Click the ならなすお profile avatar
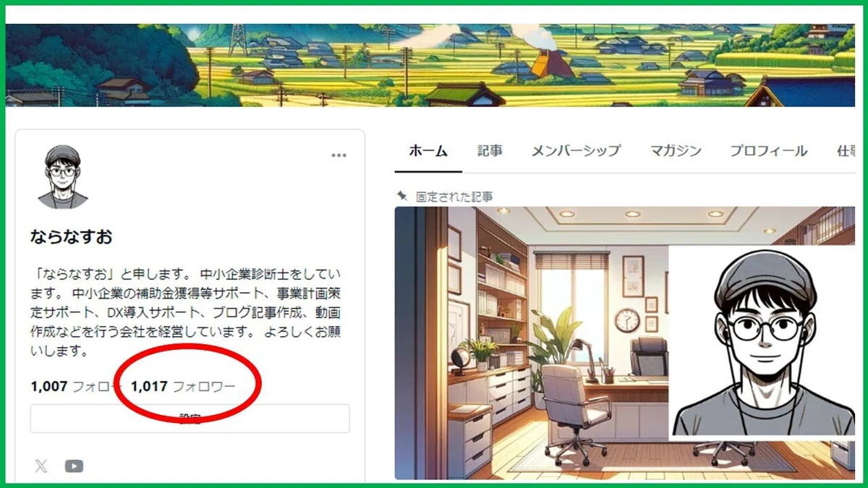This screenshot has width=868, height=488. click(x=61, y=177)
